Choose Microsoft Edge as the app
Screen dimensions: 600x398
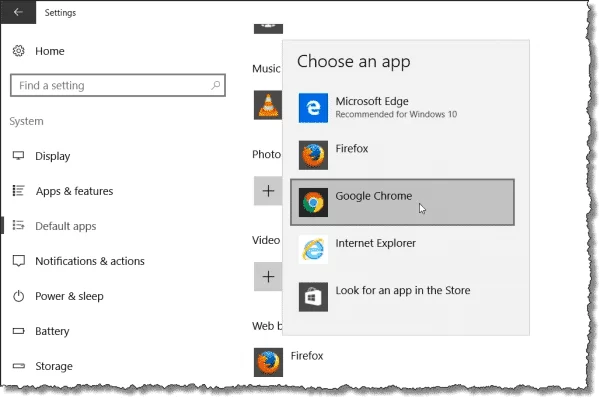tap(402, 108)
